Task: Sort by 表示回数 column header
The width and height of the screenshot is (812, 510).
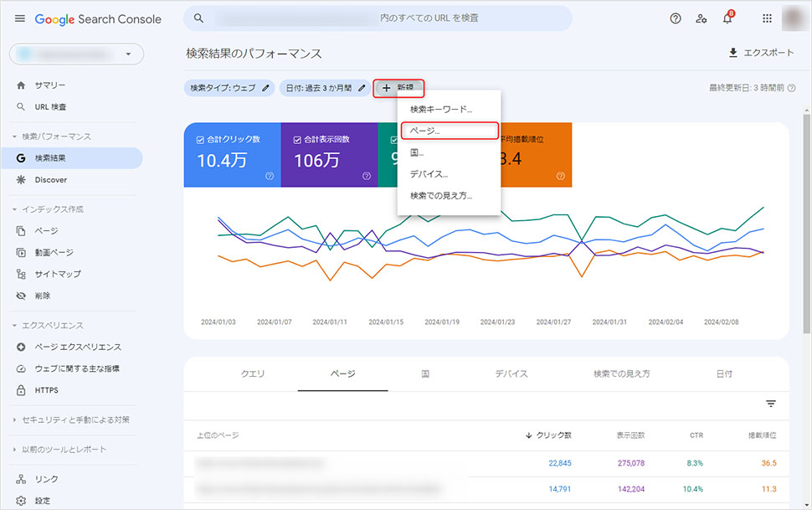Action: (630, 435)
